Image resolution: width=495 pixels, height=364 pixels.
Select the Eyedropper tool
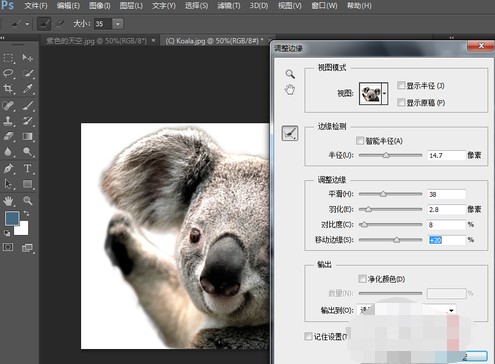[x=28, y=88]
